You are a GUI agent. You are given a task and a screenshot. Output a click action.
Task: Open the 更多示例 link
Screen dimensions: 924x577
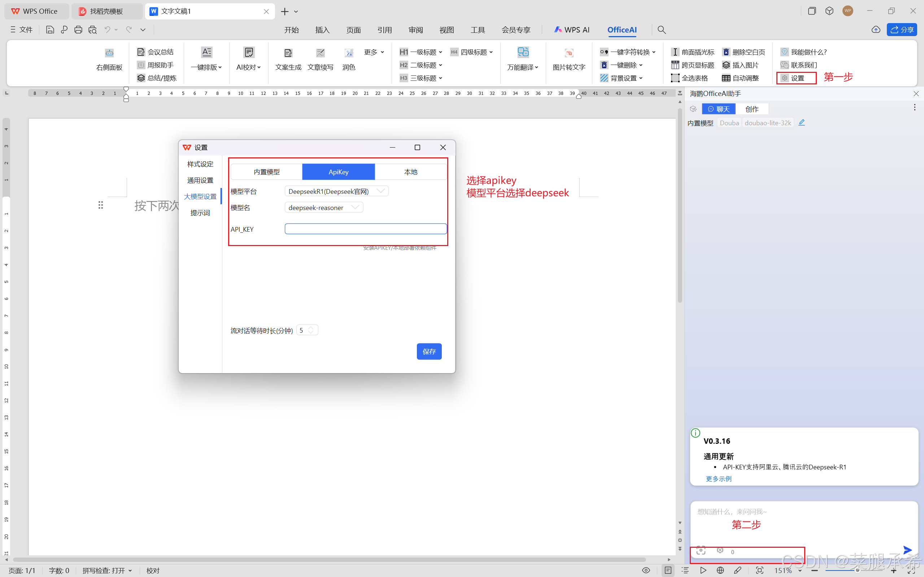[x=718, y=478]
